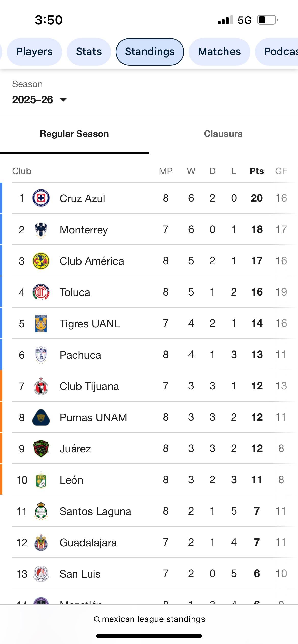
Task: Open the Players chip
Action: tap(34, 52)
